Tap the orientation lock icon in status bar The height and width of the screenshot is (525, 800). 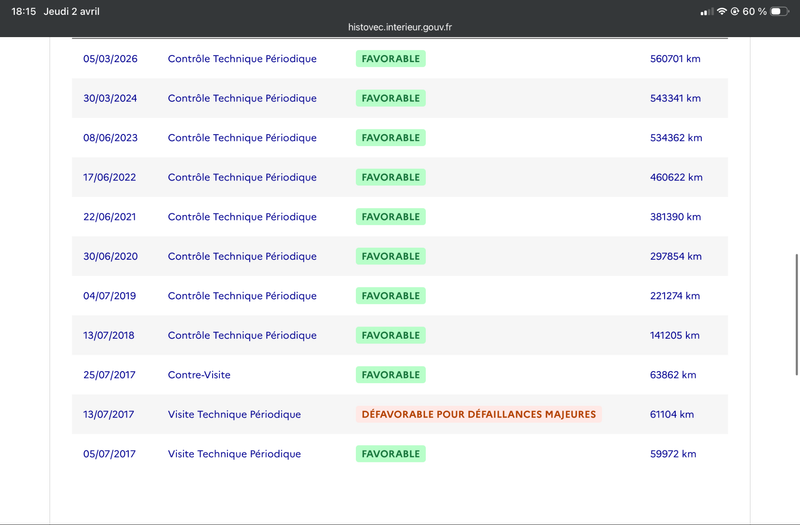735,11
